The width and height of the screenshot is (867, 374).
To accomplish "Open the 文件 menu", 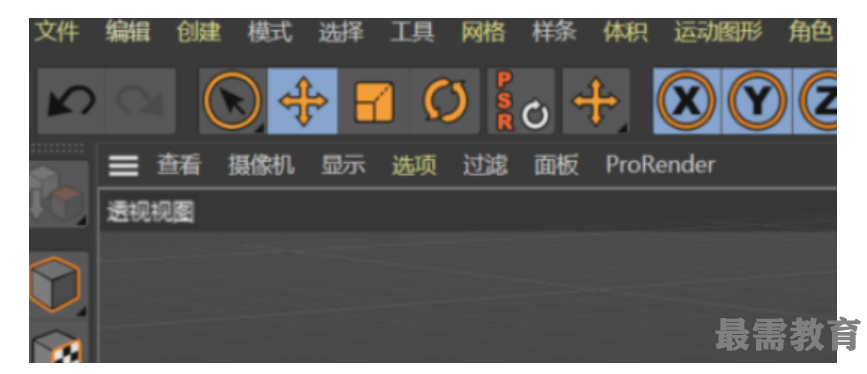I will (58, 32).
